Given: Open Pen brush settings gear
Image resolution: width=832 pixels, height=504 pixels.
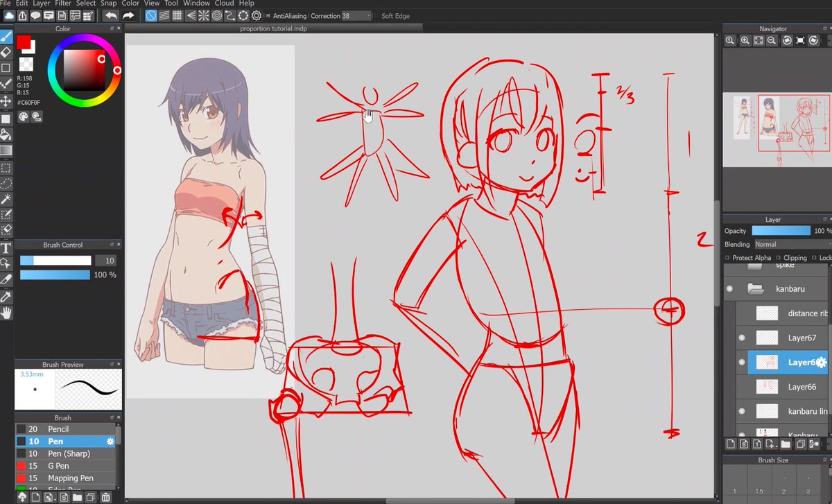Looking at the screenshot, I should point(110,442).
